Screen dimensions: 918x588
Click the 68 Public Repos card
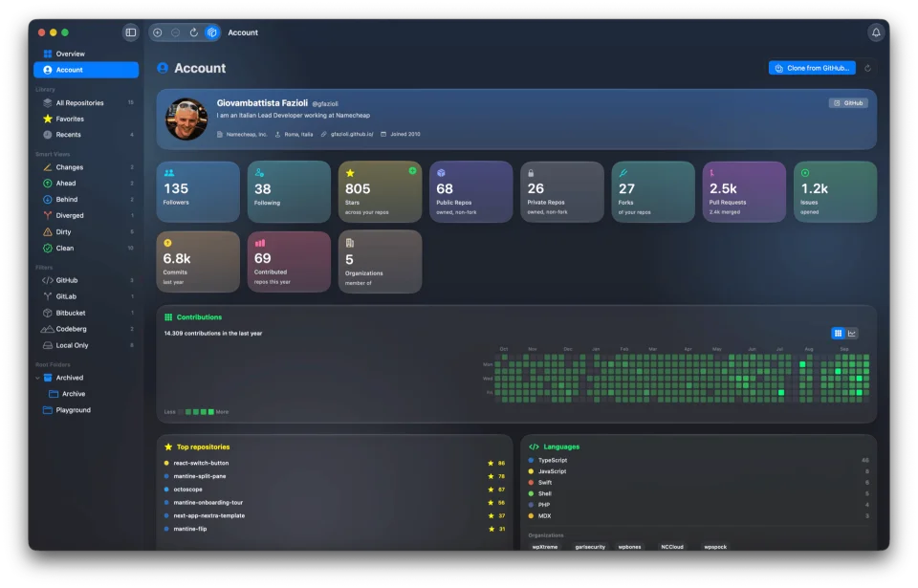471,191
